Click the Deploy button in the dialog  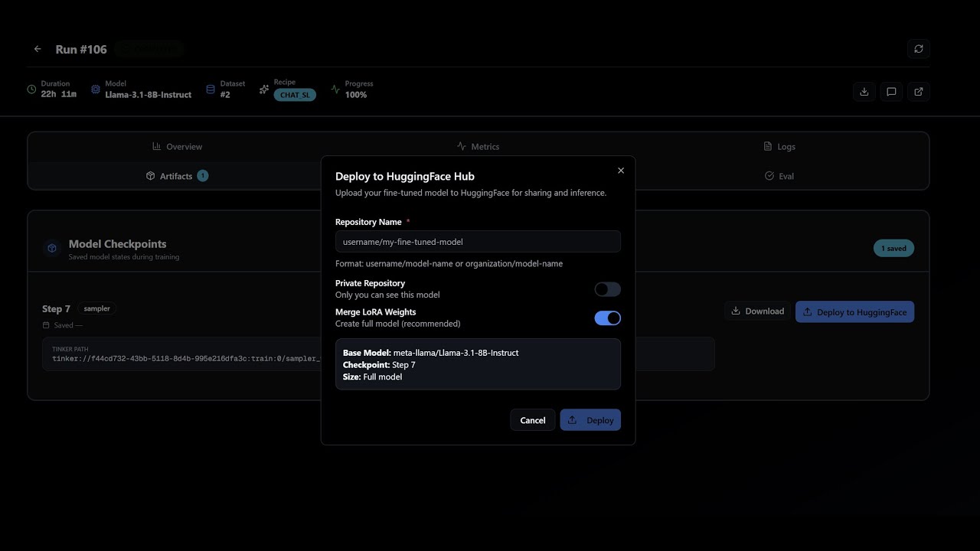coord(590,420)
